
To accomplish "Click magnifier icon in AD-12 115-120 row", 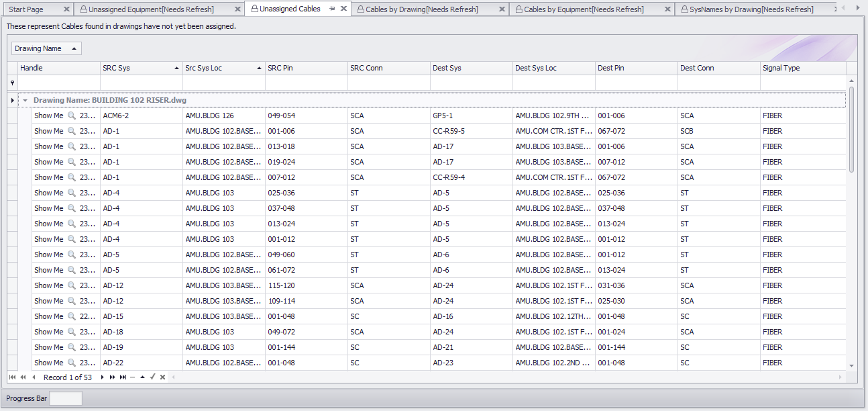I will tap(72, 285).
